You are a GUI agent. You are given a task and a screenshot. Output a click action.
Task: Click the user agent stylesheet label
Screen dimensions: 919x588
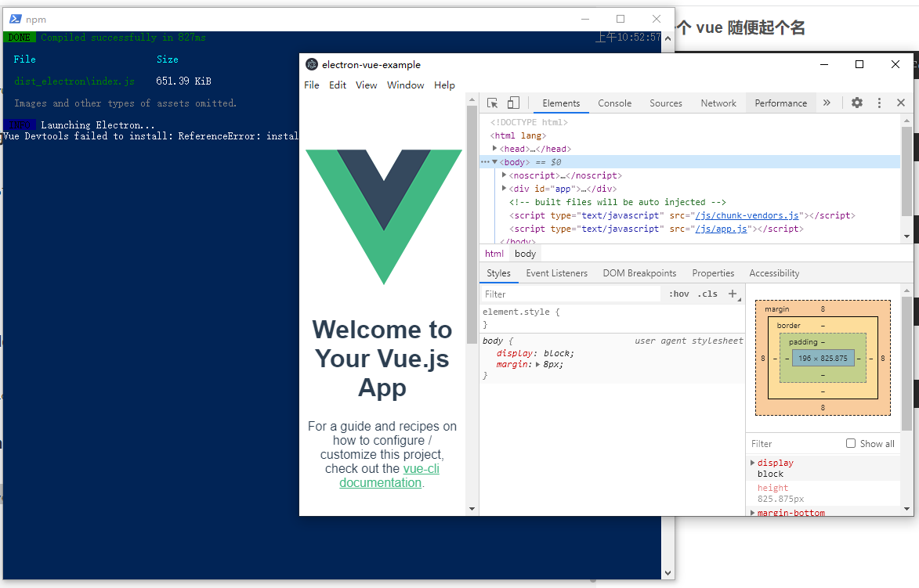(689, 341)
